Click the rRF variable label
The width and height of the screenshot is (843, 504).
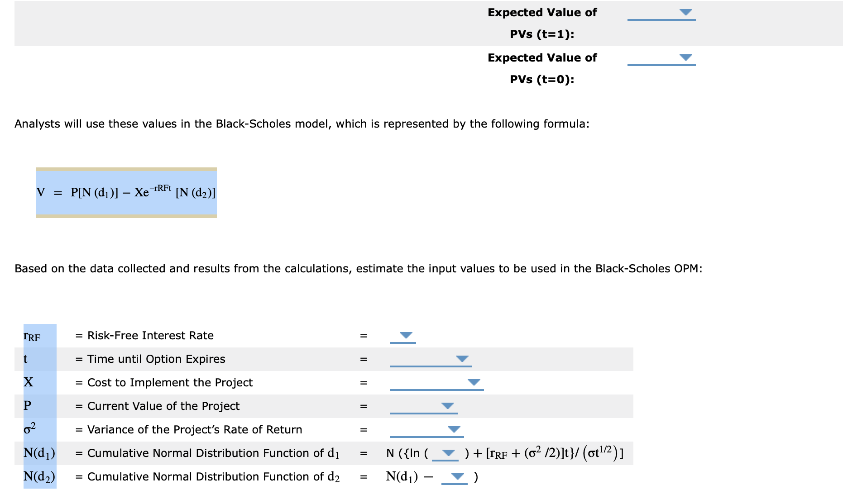(31, 336)
